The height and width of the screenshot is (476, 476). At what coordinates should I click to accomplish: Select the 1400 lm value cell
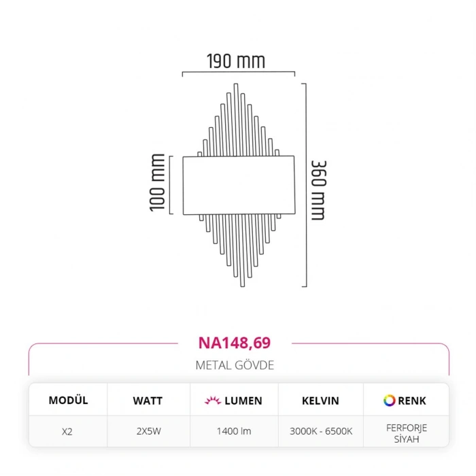click(x=234, y=431)
